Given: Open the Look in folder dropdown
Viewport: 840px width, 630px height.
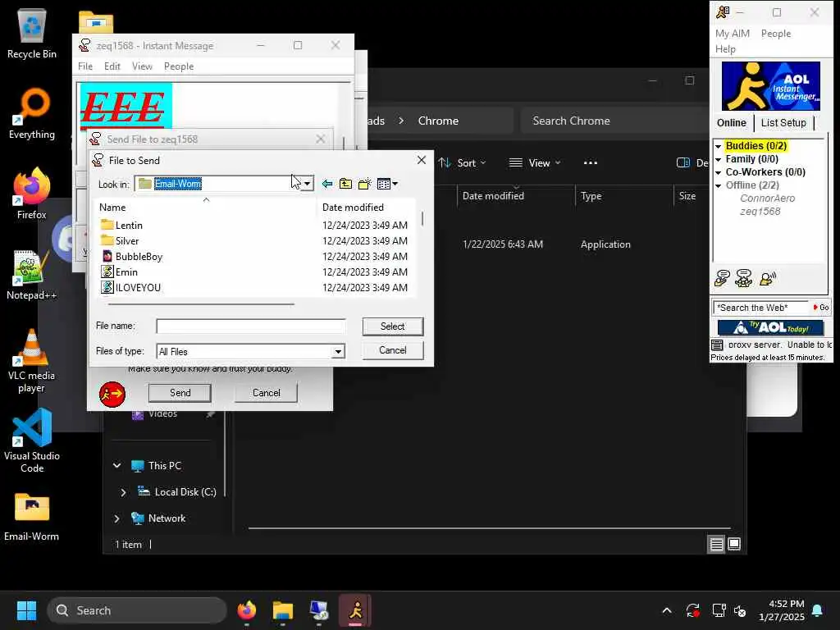Looking at the screenshot, I should coord(307,184).
